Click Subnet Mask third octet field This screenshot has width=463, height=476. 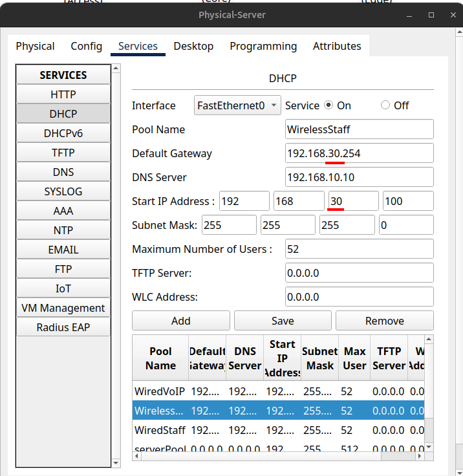click(347, 225)
